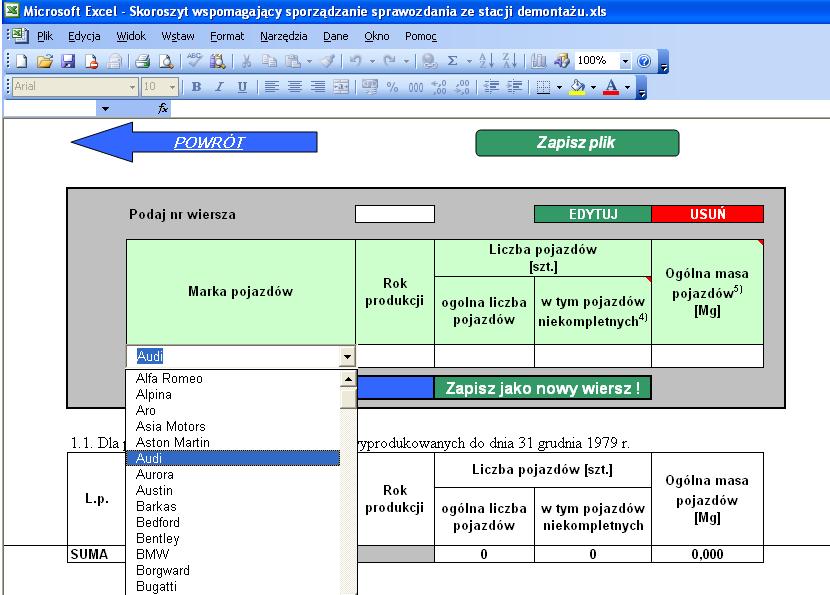
Task: Toggle Italic formatting
Action: pos(219,87)
